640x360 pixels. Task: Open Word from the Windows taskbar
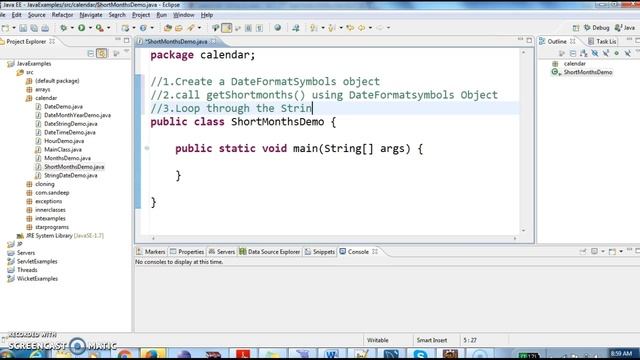point(331,354)
